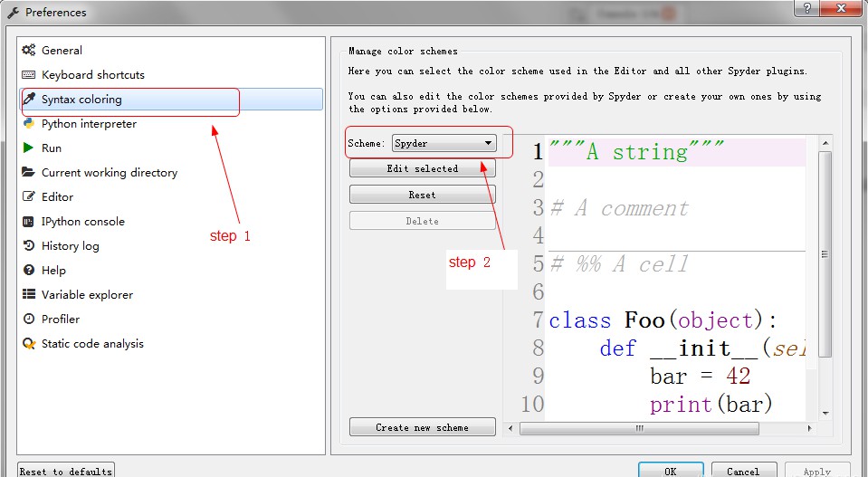The height and width of the screenshot is (477, 868).
Task: Click the General gears icon
Action: [28, 51]
